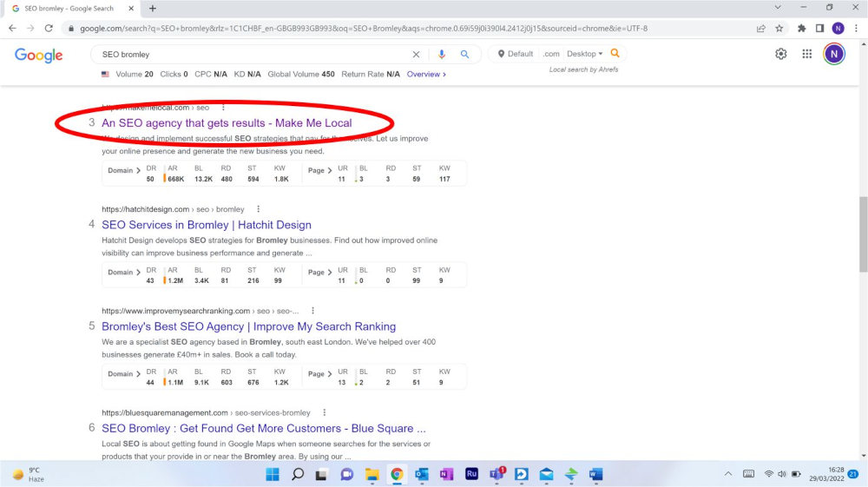The image size is (868, 487).
Task: Start voice search with microphone icon
Action: point(441,54)
